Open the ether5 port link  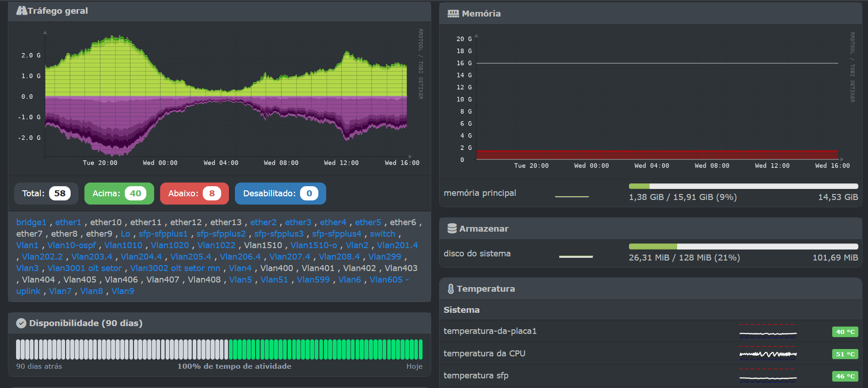(x=368, y=222)
